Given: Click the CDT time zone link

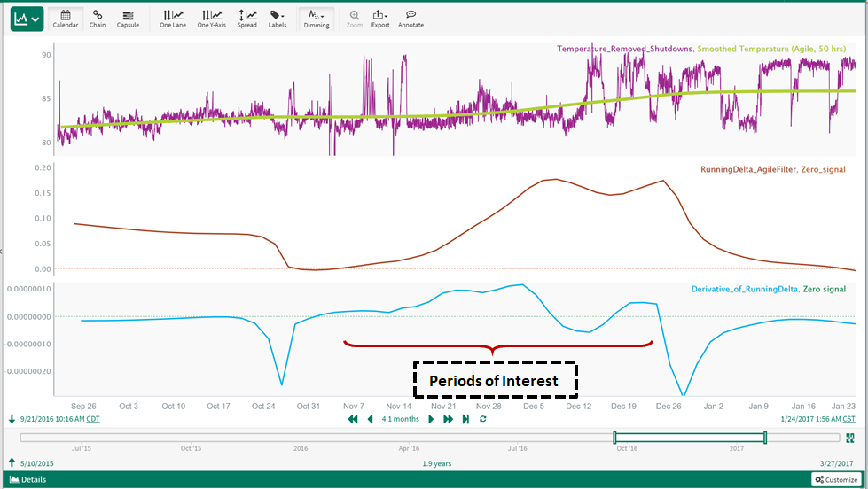Looking at the screenshot, I should (92, 419).
